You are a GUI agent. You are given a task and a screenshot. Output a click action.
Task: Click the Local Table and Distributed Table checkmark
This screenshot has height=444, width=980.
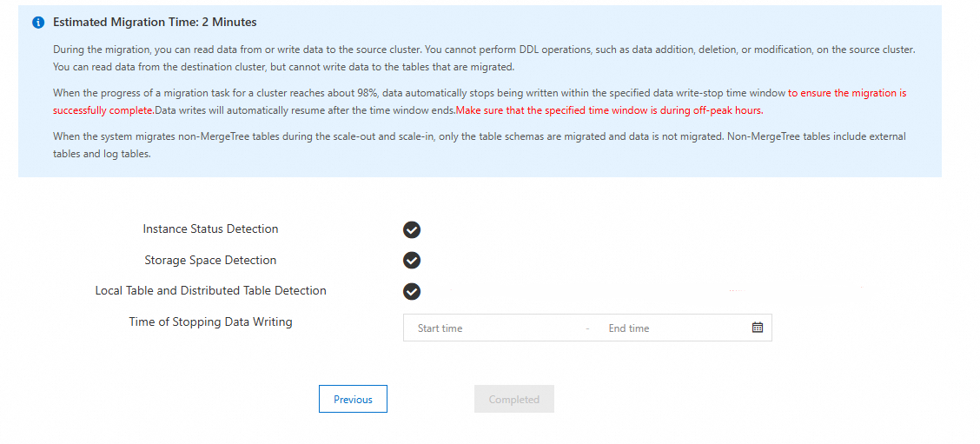(x=412, y=291)
